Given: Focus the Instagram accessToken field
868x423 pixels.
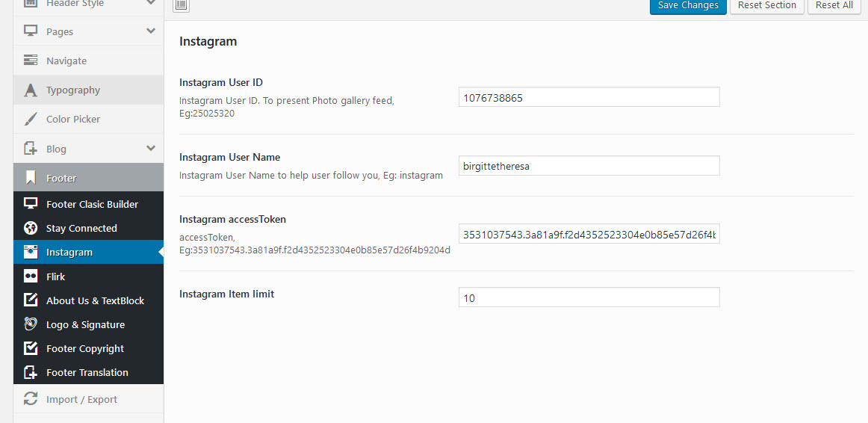Looking at the screenshot, I should point(589,234).
